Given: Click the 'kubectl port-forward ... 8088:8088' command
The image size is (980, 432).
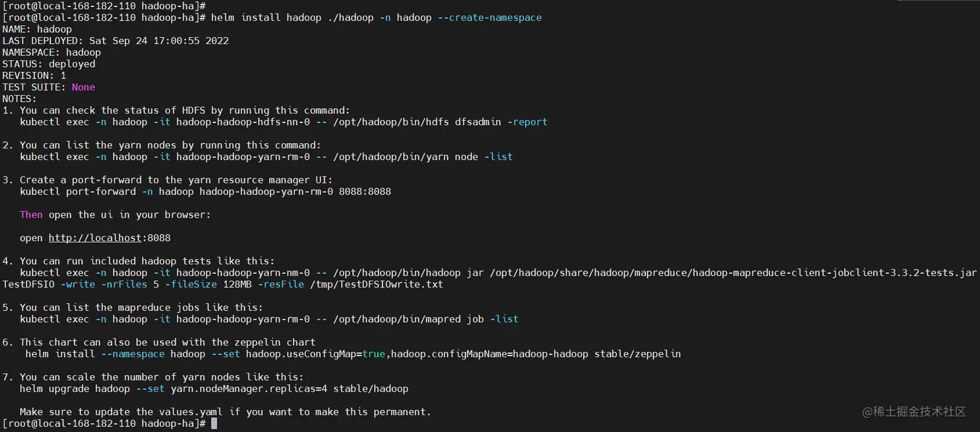Looking at the screenshot, I should (x=205, y=192).
